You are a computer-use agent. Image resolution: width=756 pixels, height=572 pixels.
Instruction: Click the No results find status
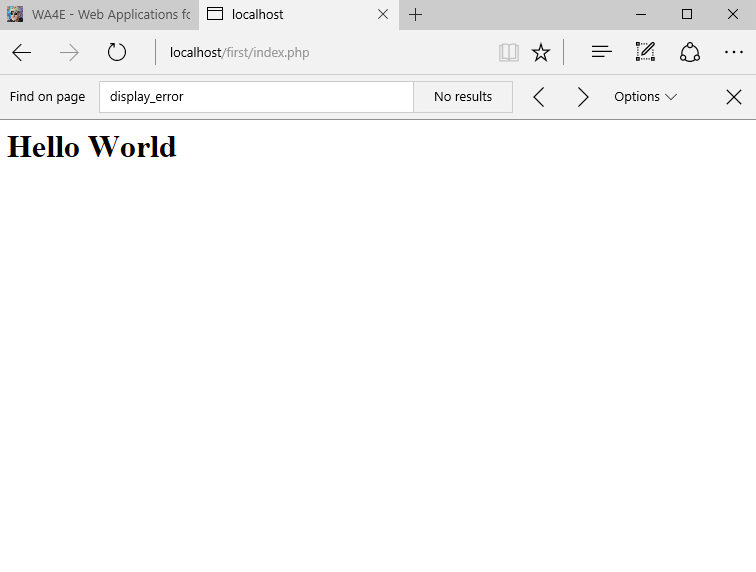[x=463, y=97]
